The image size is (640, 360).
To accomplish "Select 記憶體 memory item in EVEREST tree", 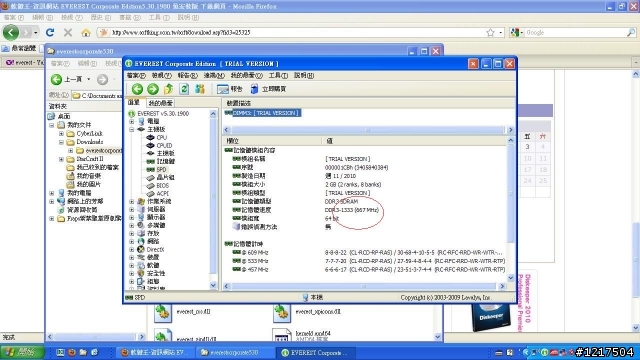I will (x=166, y=161).
